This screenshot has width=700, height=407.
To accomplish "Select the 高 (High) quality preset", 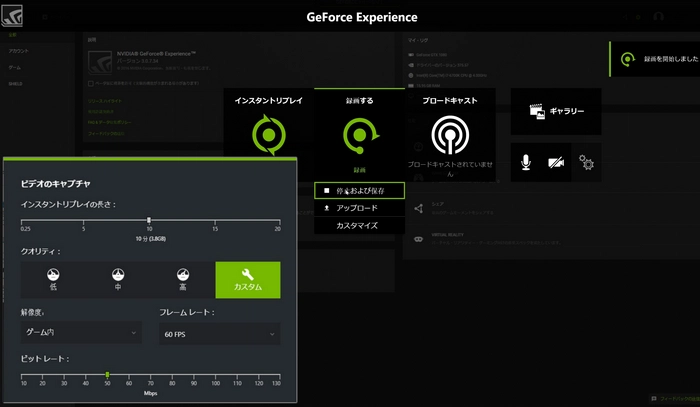I will click(183, 279).
